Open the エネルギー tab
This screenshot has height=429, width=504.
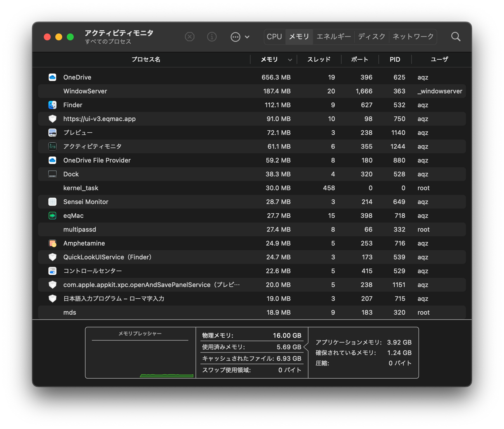[x=334, y=36]
